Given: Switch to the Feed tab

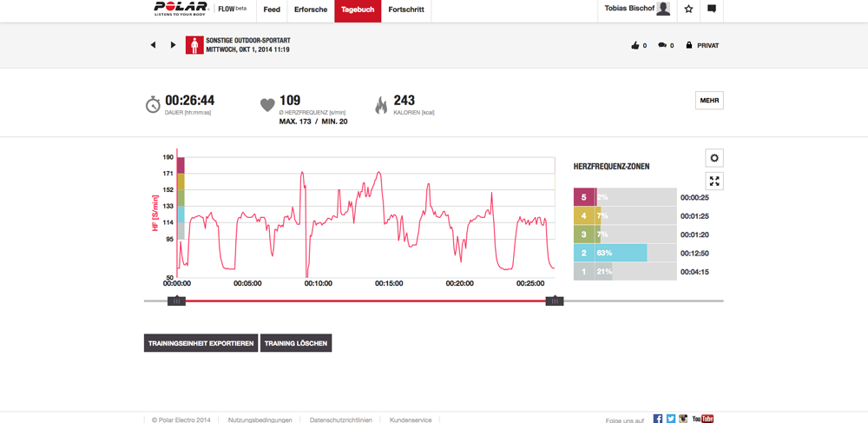Looking at the screenshot, I should (x=272, y=10).
